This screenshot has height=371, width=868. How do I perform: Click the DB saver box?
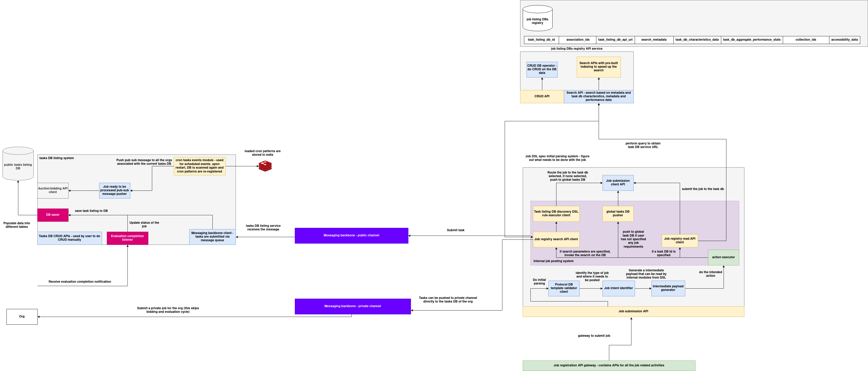[53, 215]
